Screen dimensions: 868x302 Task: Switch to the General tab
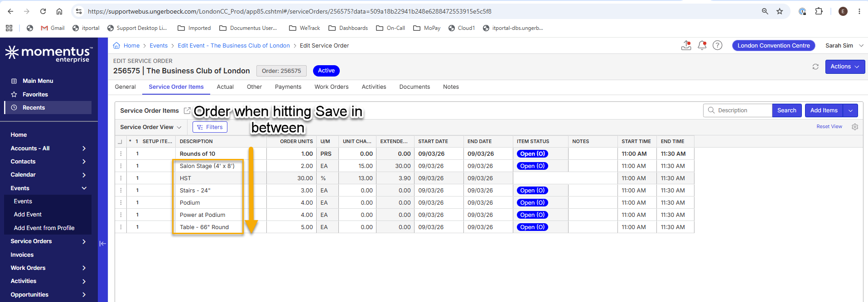click(125, 87)
